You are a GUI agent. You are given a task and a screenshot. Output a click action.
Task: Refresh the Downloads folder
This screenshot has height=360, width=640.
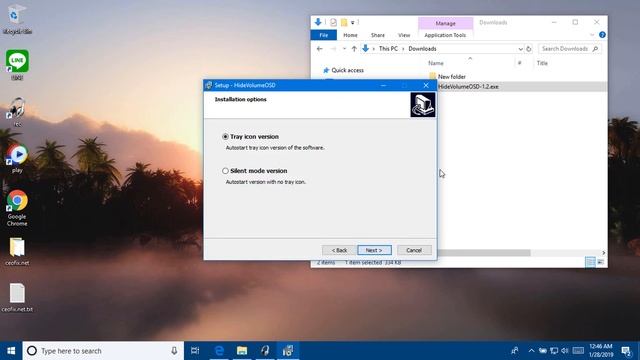529,49
